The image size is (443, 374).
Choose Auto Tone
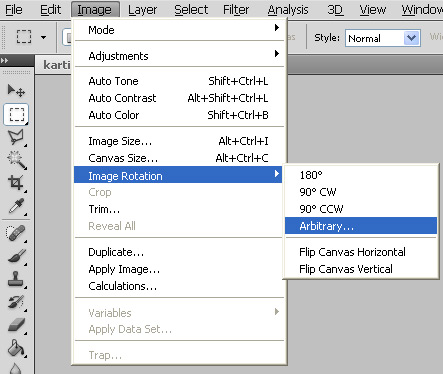178,81
